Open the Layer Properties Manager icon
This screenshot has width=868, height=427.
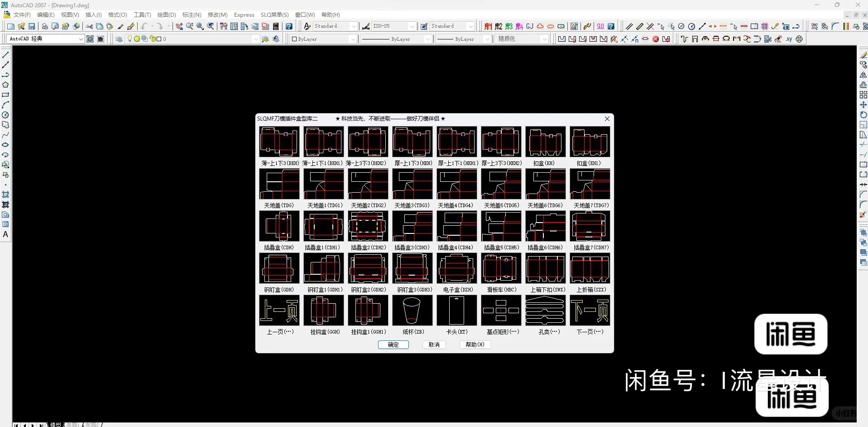click(x=119, y=39)
